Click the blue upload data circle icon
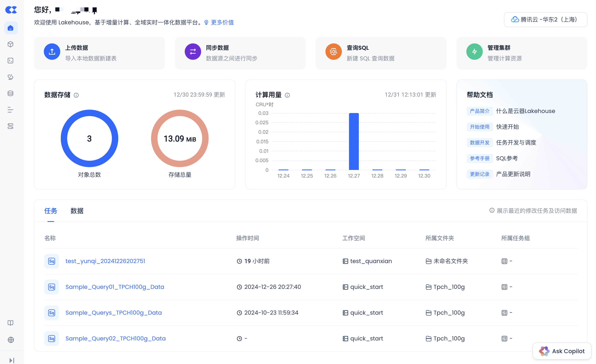The image size is (596, 364). (52, 52)
